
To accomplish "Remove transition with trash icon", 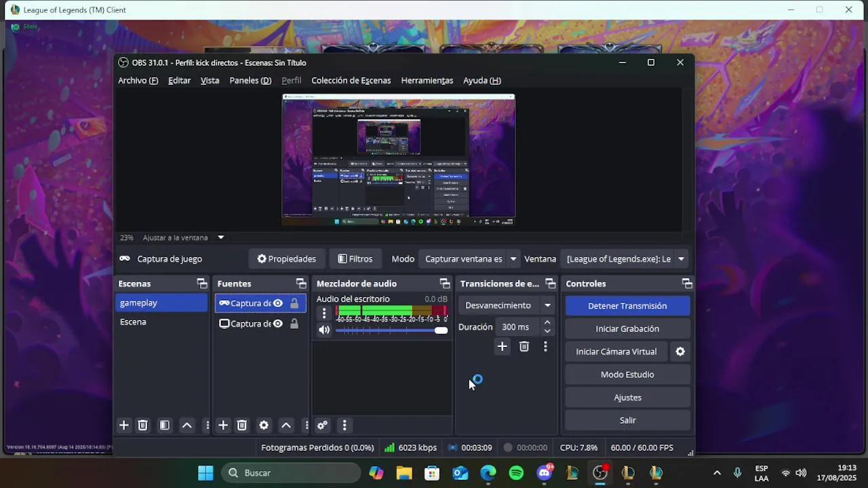I will point(524,346).
